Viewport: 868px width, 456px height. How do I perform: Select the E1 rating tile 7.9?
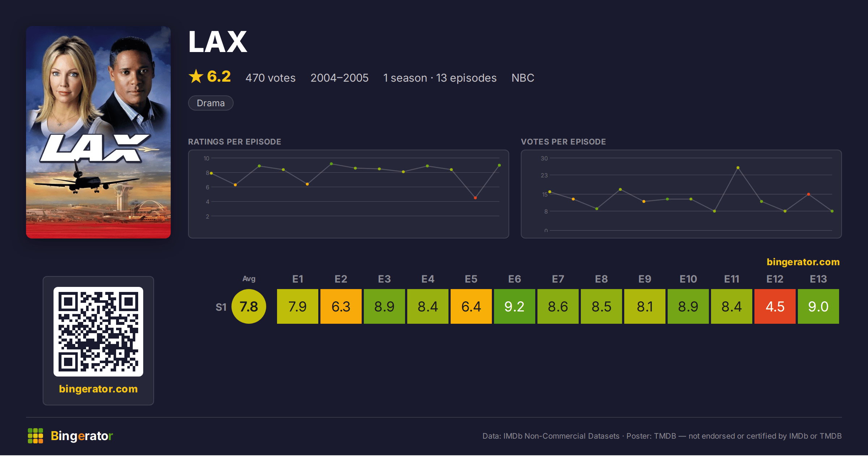tap(298, 306)
